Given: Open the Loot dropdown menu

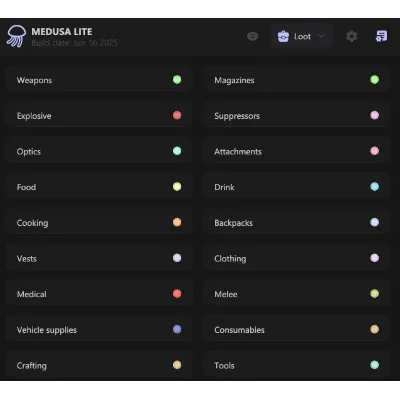Looking at the screenshot, I should tap(301, 36).
